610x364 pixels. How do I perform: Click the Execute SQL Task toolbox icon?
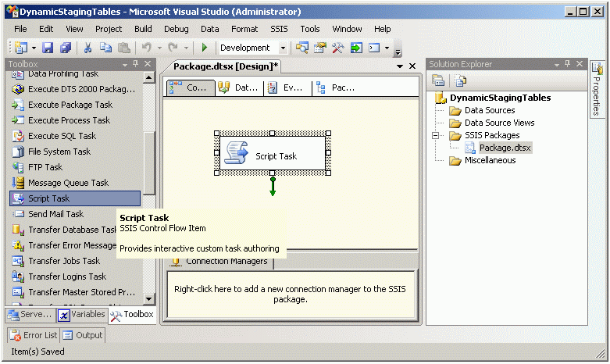pos(18,136)
